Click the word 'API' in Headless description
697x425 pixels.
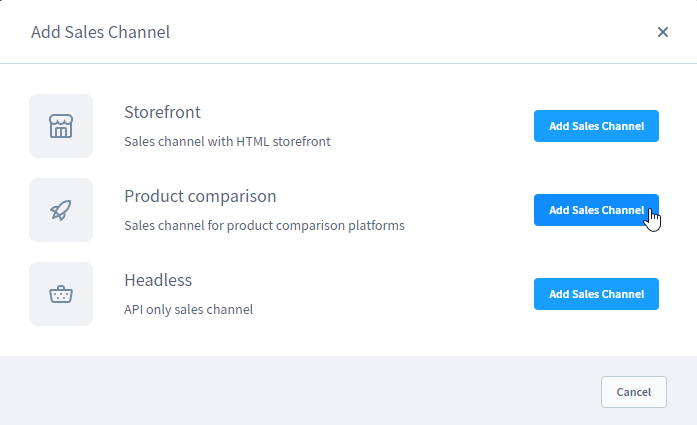pos(133,309)
